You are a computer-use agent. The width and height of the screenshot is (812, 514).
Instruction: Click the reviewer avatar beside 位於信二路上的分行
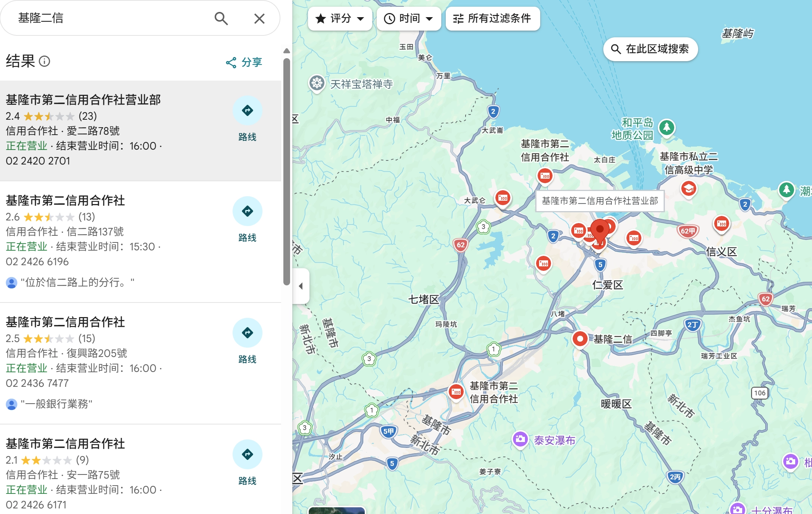tap(12, 283)
